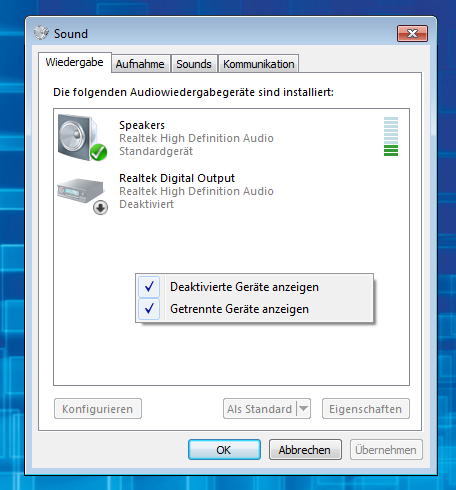Open the Sounds tab

(x=194, y=64)
